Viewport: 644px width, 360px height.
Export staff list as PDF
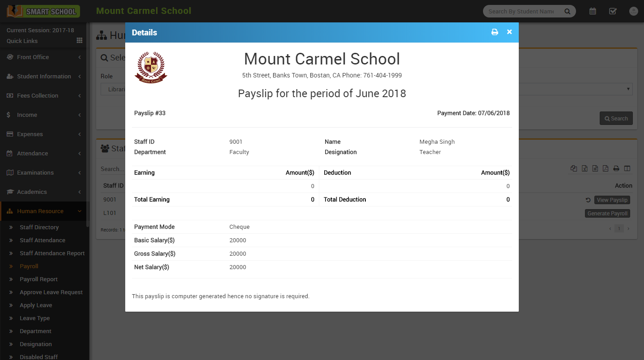(606, 169)
